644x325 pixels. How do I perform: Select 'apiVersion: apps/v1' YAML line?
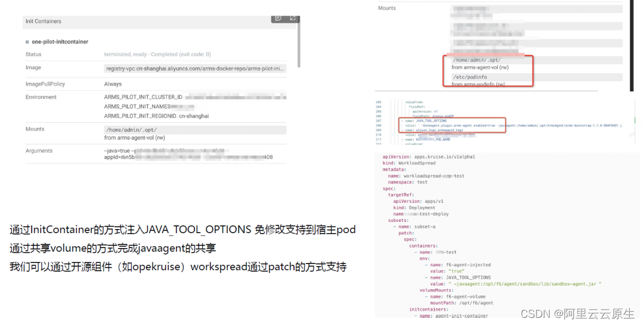(418, 202)
